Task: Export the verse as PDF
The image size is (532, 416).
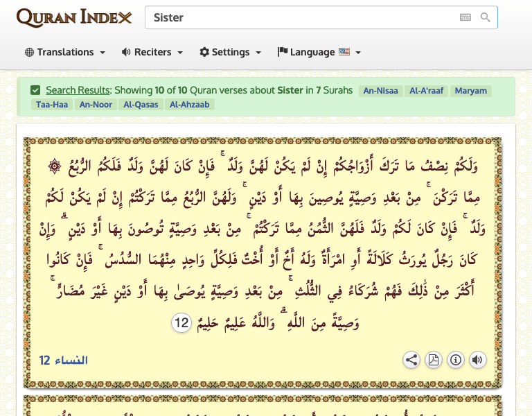Action: click(433, 360)
